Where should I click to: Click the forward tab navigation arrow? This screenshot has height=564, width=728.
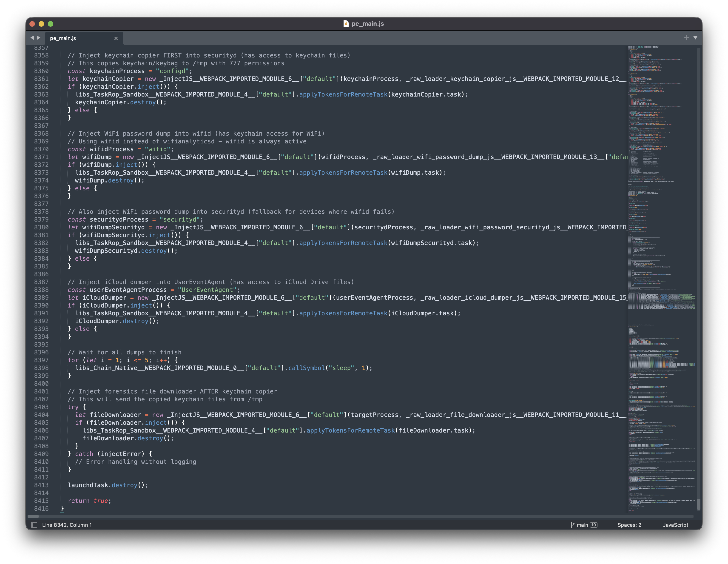click(x=39, y=38)
